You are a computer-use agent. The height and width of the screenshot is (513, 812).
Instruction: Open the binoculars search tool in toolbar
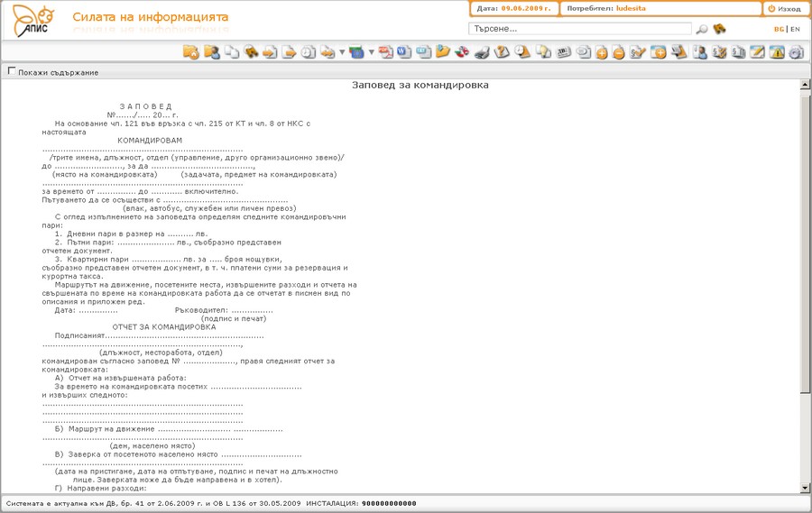pyautogui.click(x=251, y=51)
